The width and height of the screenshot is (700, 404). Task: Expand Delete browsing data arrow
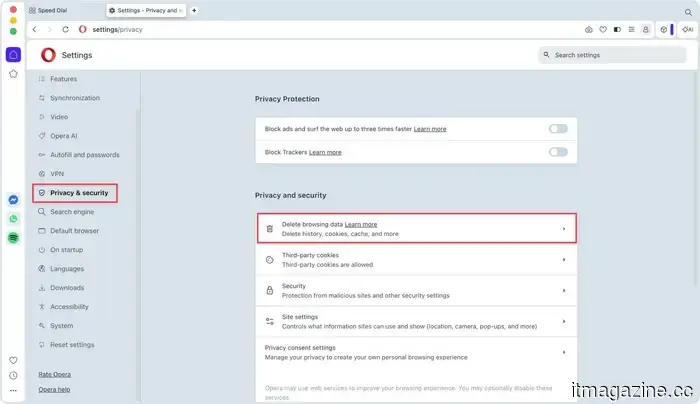pyautogui.click(x=564, y=229)
